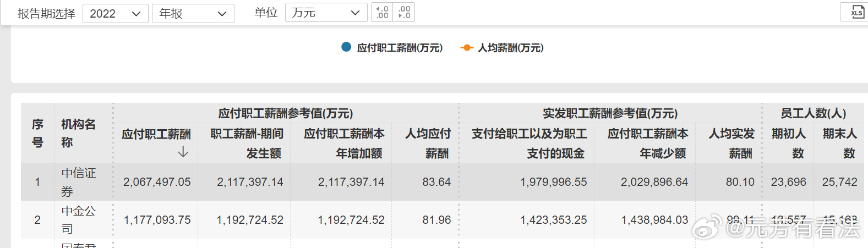Select value 80.10 in 中信证券 row
Viewport: 868px width, 248px height.
coord(740,182)
